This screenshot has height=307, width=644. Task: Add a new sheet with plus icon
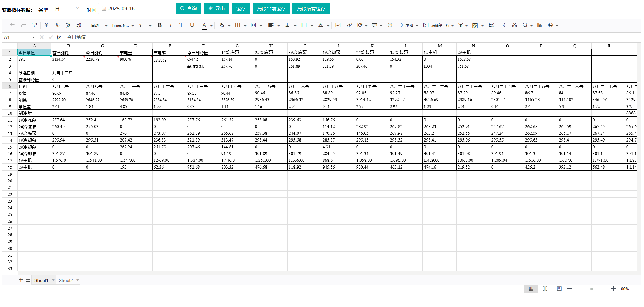click(x=21, y=280)
